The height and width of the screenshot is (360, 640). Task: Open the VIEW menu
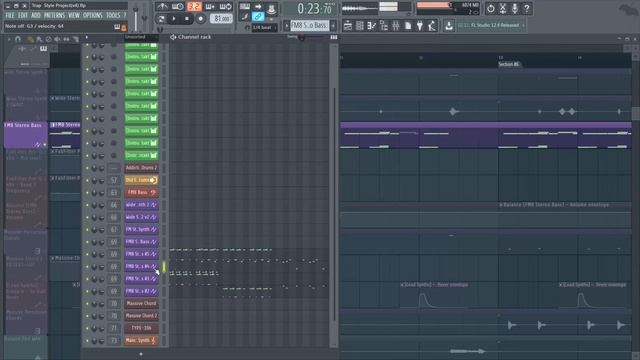tap(74, 15)
